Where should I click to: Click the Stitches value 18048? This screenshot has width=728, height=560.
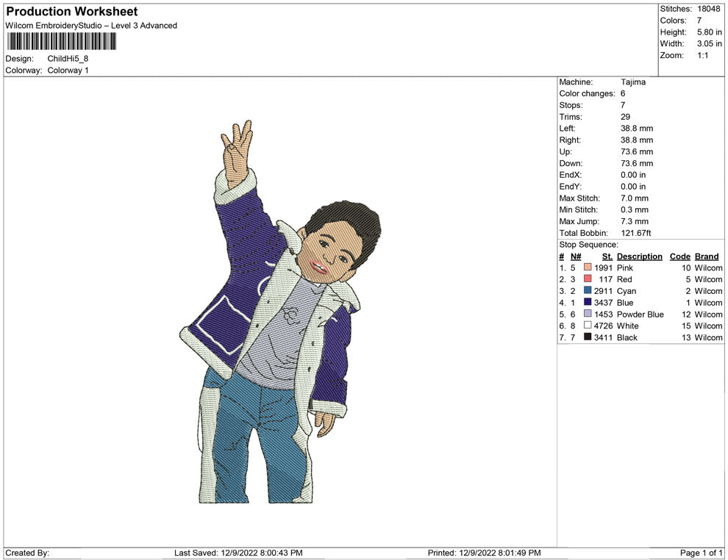pyautogui.click(x=709, y=9)
